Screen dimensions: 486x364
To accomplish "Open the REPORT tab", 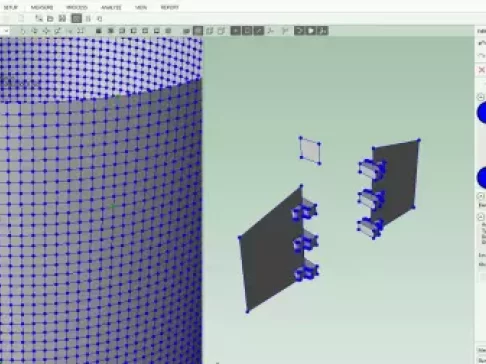I will point(170,7).
